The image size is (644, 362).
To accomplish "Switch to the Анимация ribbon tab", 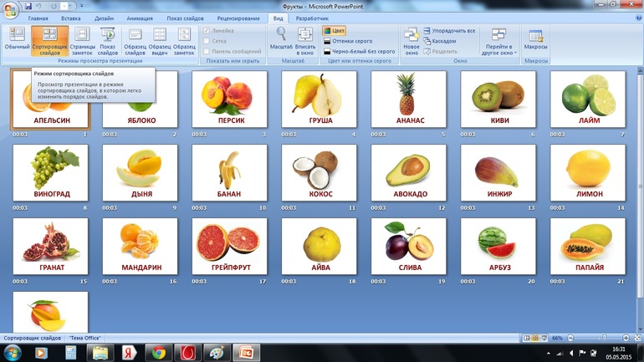I will tap(140, 18).
